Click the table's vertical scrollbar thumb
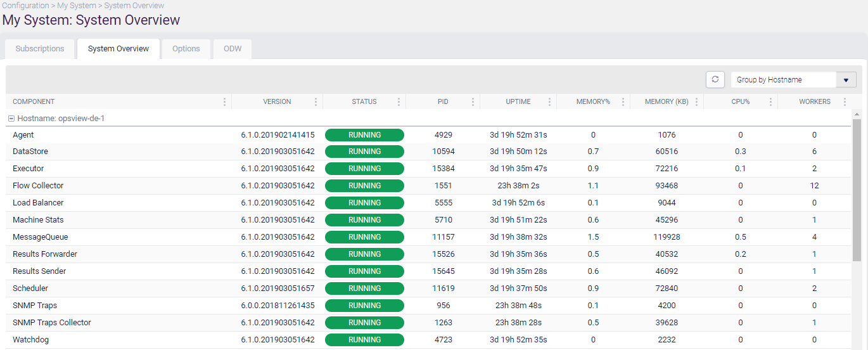This screenshot has width=868, height=350. [x=857, y=190]
